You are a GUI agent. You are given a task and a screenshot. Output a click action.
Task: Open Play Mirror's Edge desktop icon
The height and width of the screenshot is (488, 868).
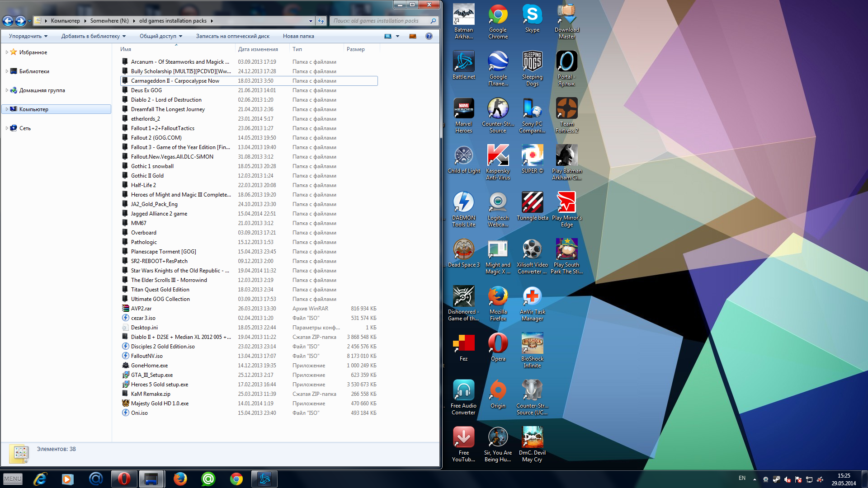pyautogui.click(x=566, y=209)
